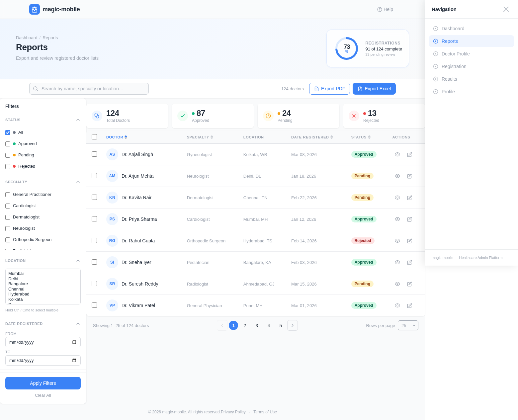The height and width of the screenshot is (420, 518).
Task: Click the clock icon on Pending stat card
Action: 268,116
